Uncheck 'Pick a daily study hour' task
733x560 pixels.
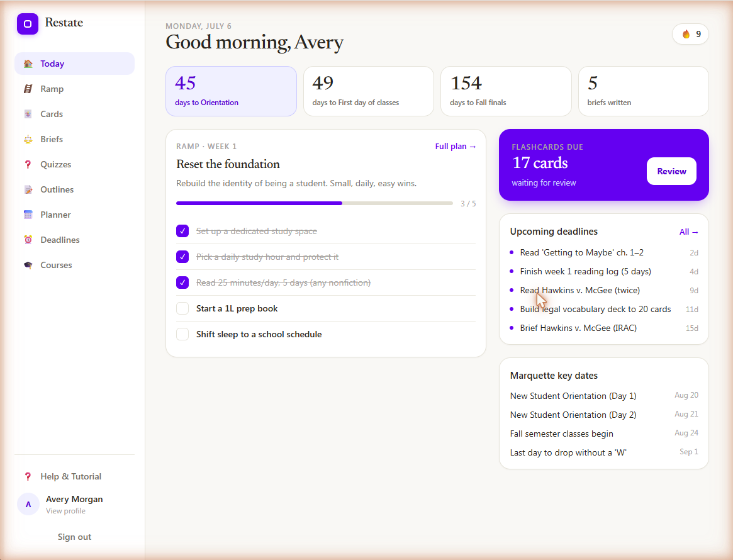pyautogui.click(x=182, y=257)
